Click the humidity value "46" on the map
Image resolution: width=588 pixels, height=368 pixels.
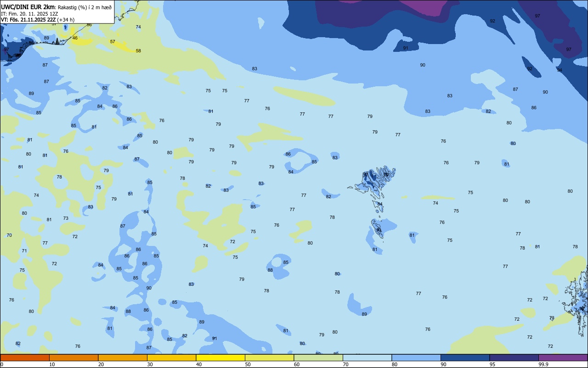point(75,38)
